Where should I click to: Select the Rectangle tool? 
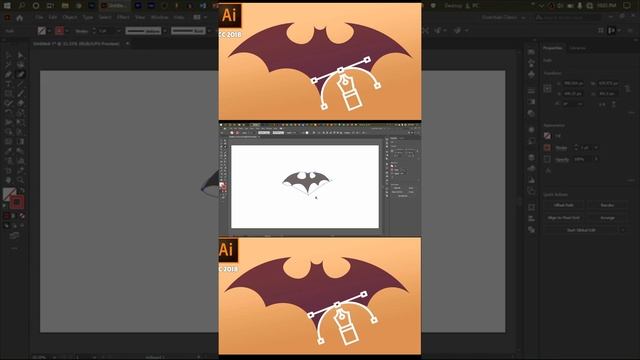point(8,93)
